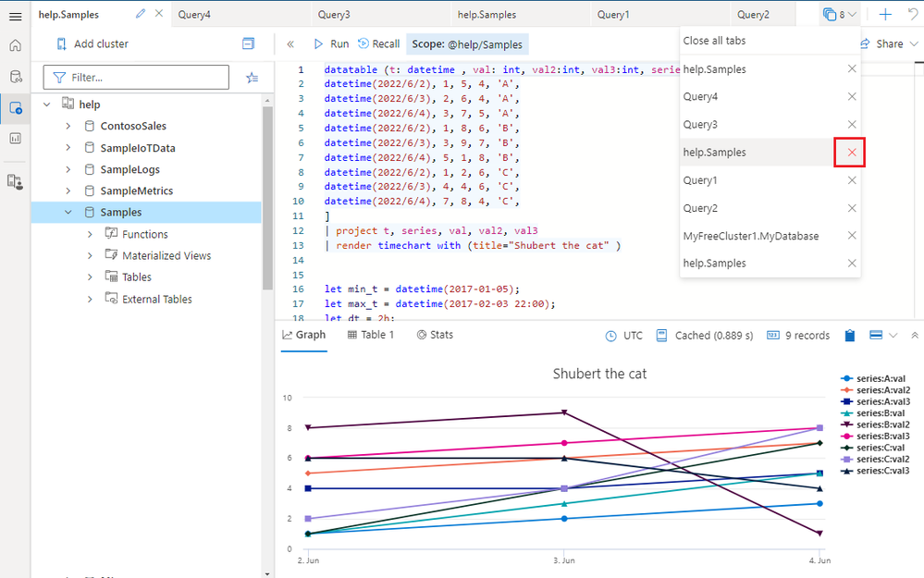The image size is (924, 578).
Task: Go to Home in left sidebar
Action: [x=16, y=45]
